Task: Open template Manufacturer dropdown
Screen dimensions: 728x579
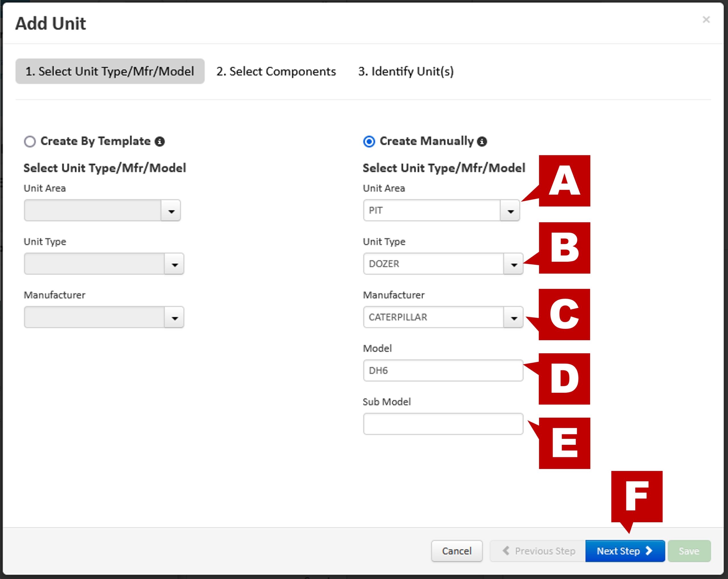Action: pos(175,317)
